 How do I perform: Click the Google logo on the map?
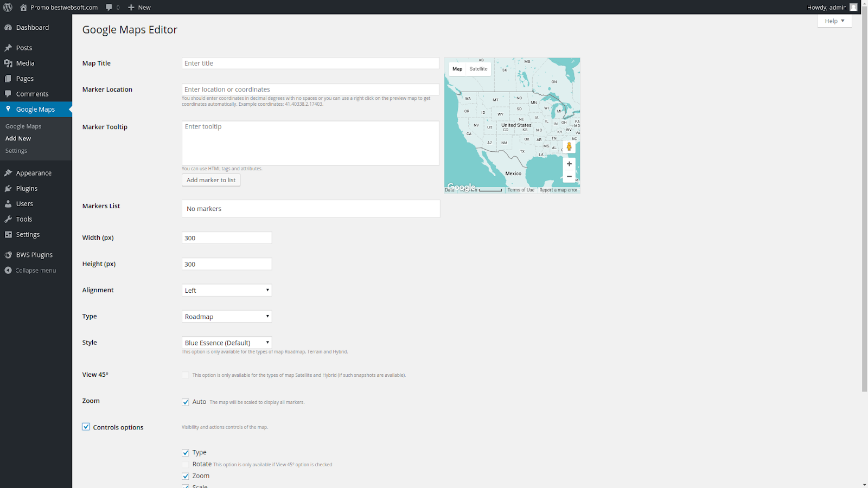click(x=461, y=187)
